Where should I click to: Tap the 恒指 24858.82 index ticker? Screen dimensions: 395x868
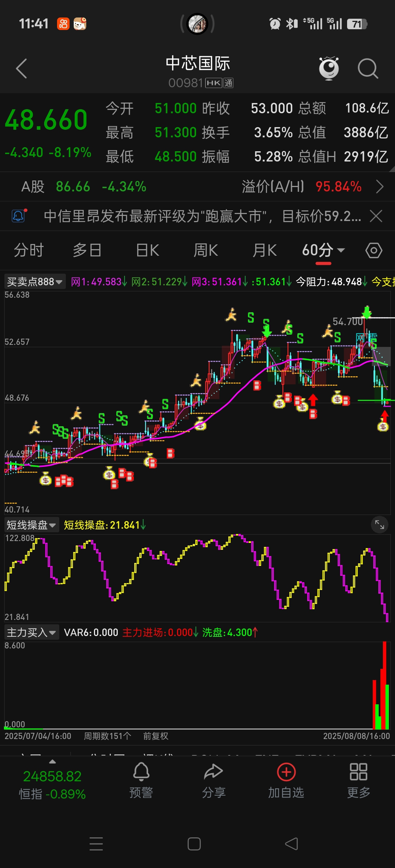52,784
